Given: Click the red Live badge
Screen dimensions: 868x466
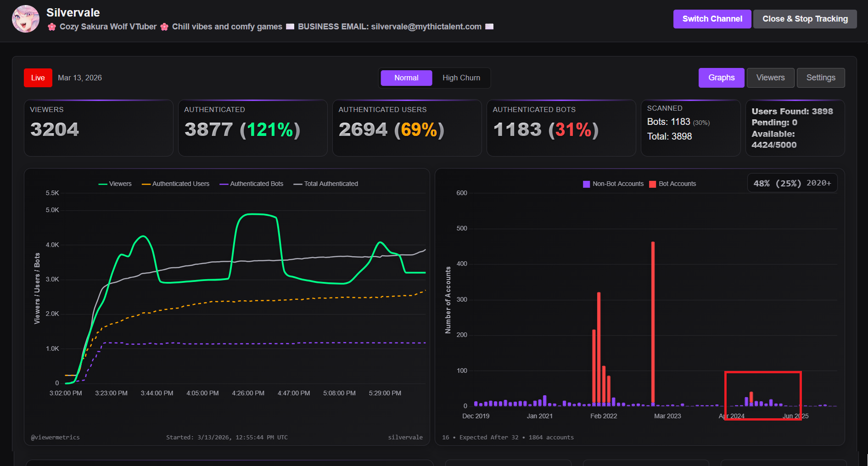Looking at the screenshot, I should [x=38, y=78].
